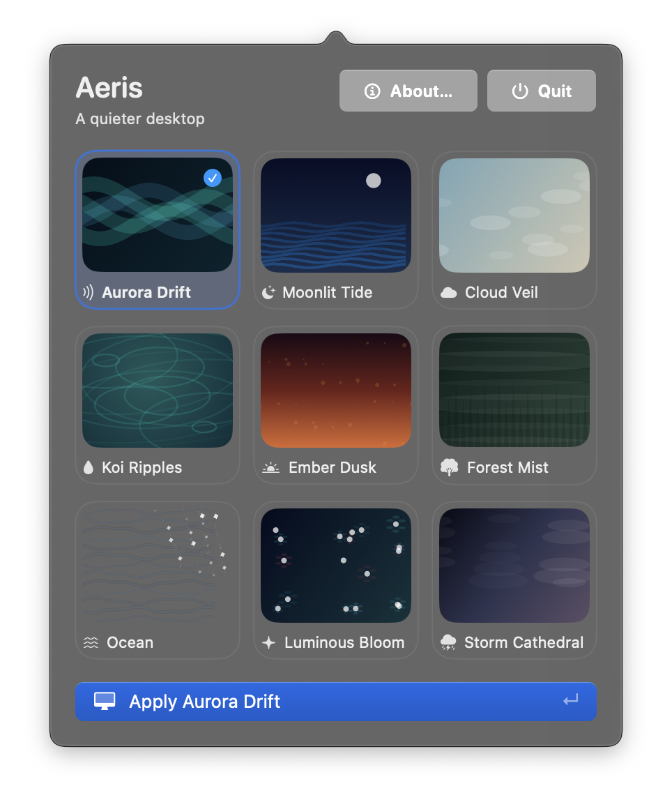This screenshot has width=672, height=802.
Task: Click the storm cloud icon beside Storm Cathedral
Action: [x=448, y=642]
